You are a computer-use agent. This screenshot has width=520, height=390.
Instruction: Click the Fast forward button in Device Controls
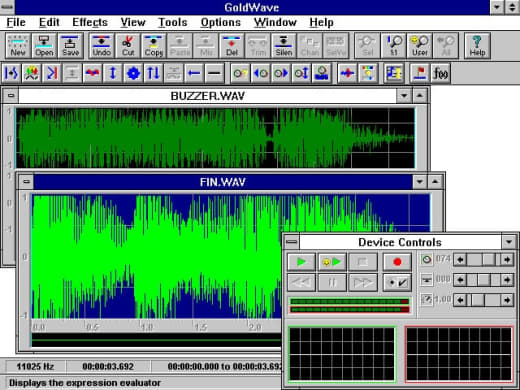pos(363,283)
